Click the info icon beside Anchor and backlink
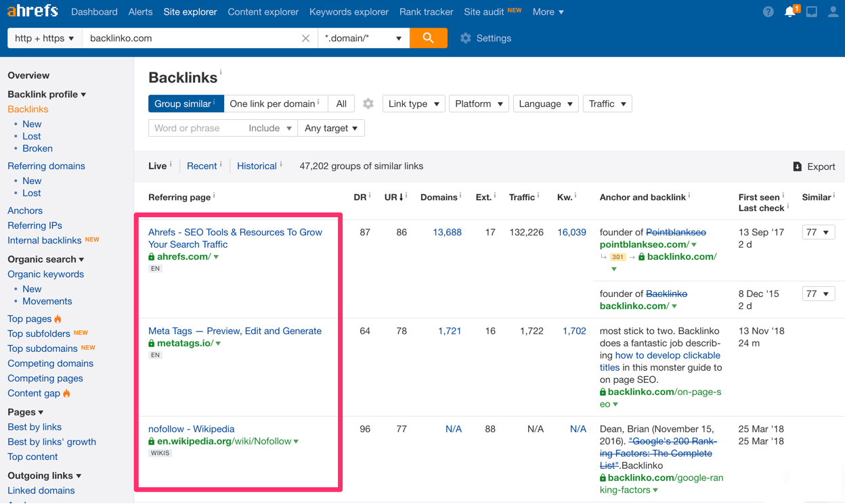 pos(689,196)
